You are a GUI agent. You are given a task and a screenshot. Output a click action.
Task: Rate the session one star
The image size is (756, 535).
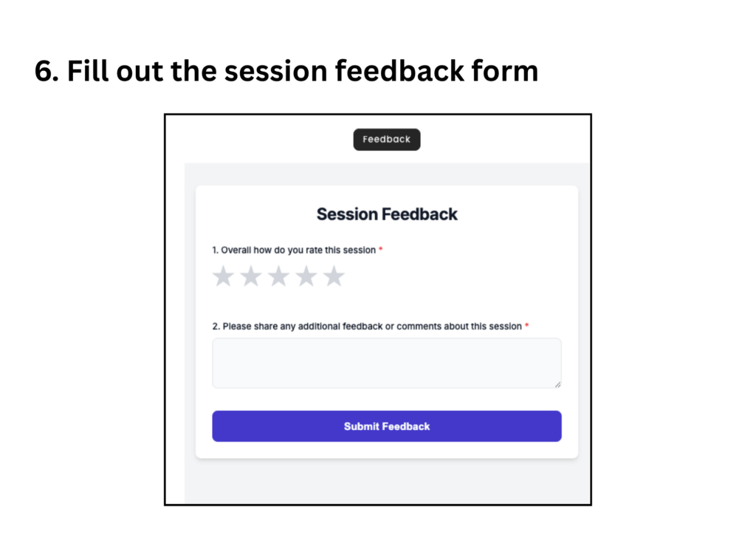[x=223, y=276]
